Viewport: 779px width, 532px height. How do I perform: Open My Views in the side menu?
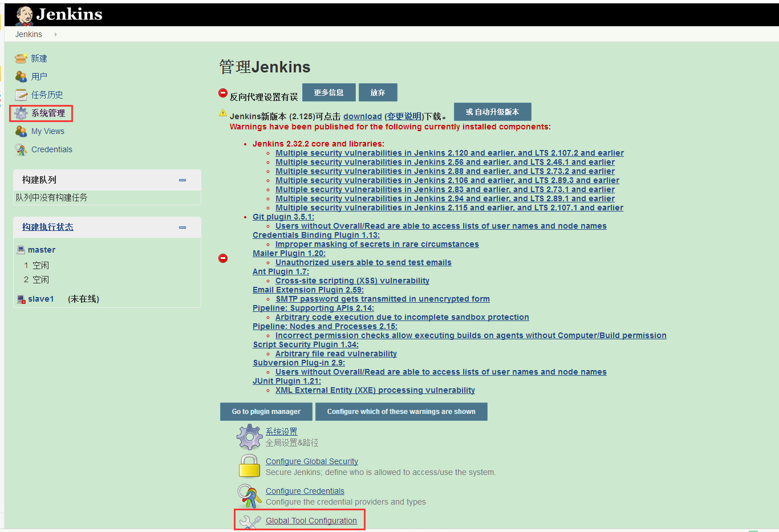48,131
